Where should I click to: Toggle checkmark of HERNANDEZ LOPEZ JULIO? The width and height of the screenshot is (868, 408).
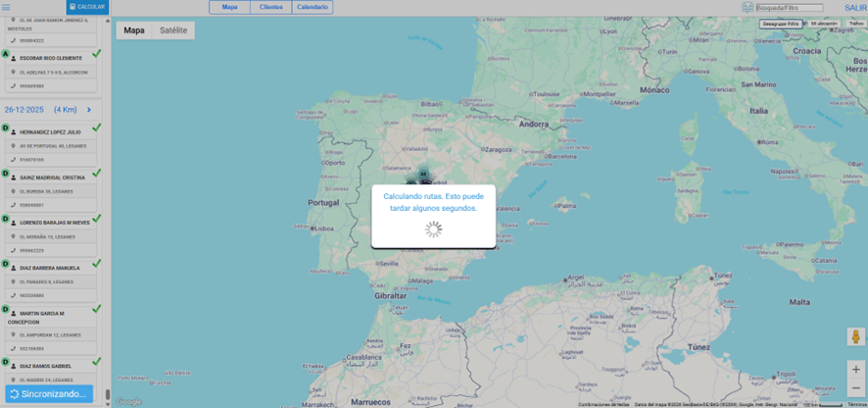pyautogui.click(x=96, y=127)
